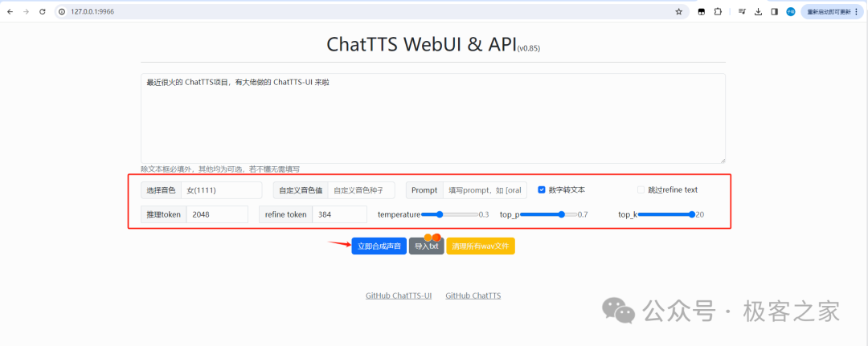The image size is (868, 346).
Task: Click the 推理token field showing 2048
Action: pyautogui.click(x=217, y=214)
